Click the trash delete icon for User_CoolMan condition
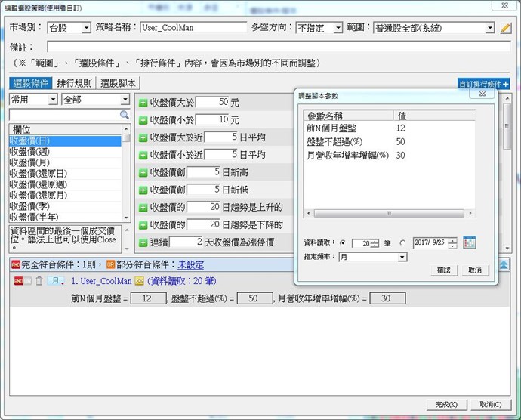The width and height of the screenshot is (521, 420). pyautogui.click(x=39, y=281)
